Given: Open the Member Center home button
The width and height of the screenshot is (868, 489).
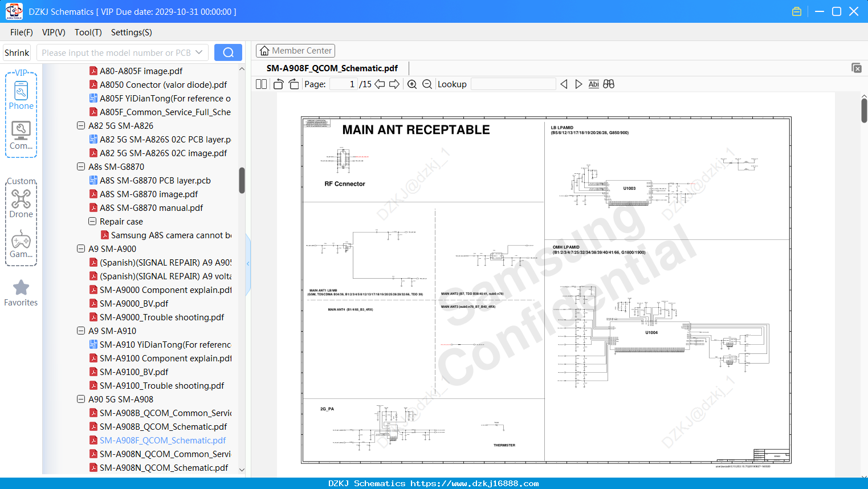Looking at the screenshot, I should [x=295, y=51].
